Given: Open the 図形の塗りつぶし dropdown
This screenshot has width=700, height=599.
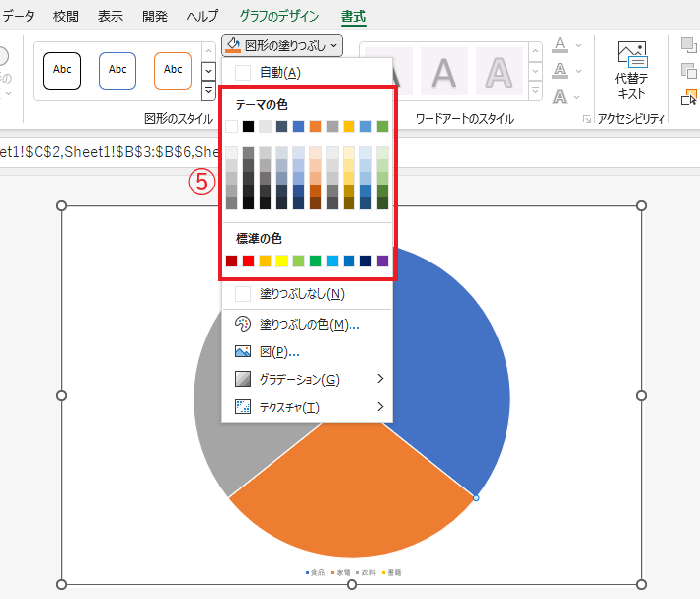Looking at the screenshot, I should point(282,44).
